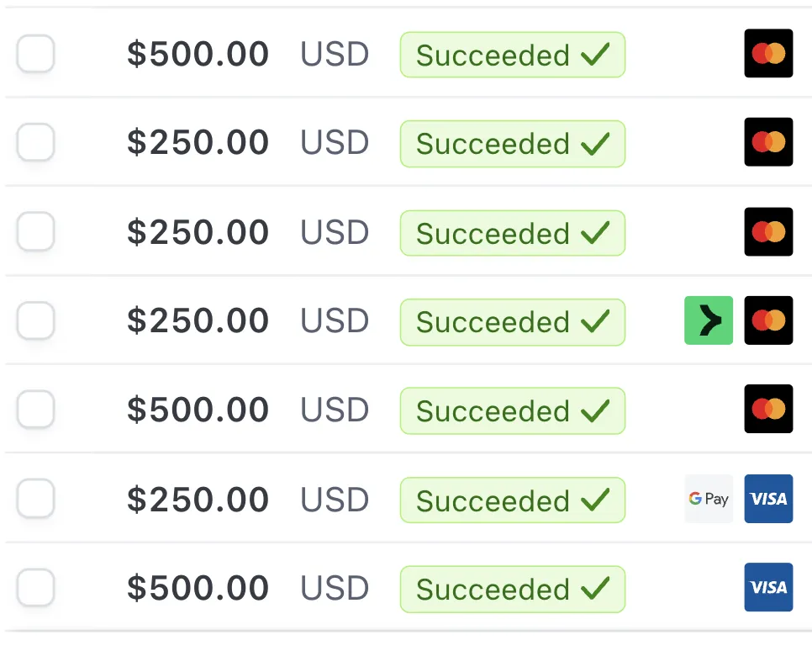Click the Succeeded badge in the Google Pay row
This screenshot has width=812, height=651.
click(512, 500)
